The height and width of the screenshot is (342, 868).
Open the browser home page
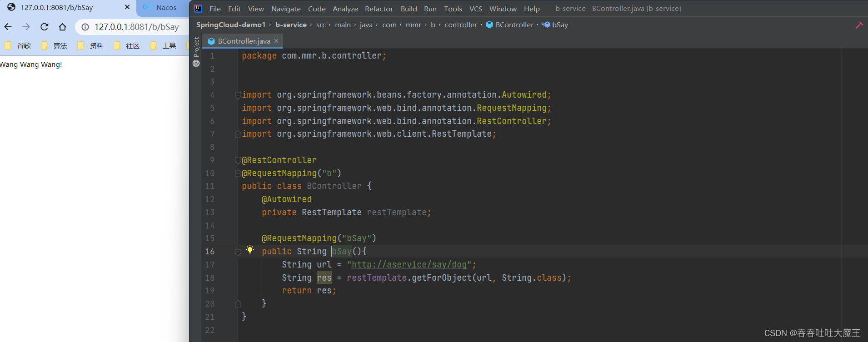click(63, 27)
